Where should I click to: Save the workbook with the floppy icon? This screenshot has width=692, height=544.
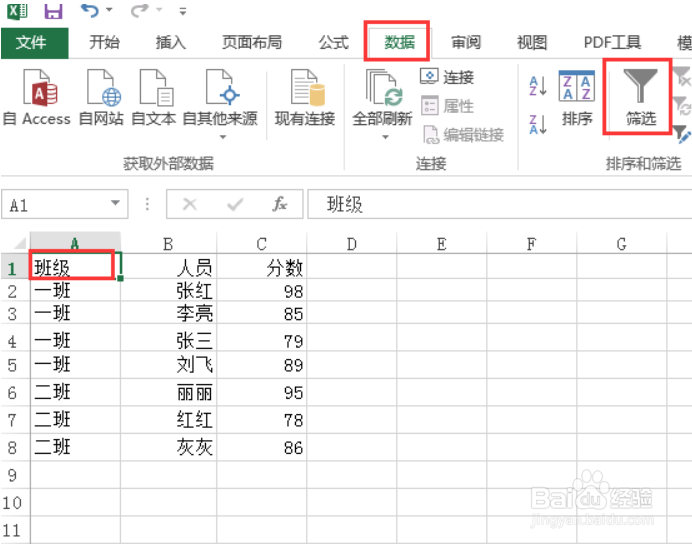pyautogui.click(x=53, y=11)
